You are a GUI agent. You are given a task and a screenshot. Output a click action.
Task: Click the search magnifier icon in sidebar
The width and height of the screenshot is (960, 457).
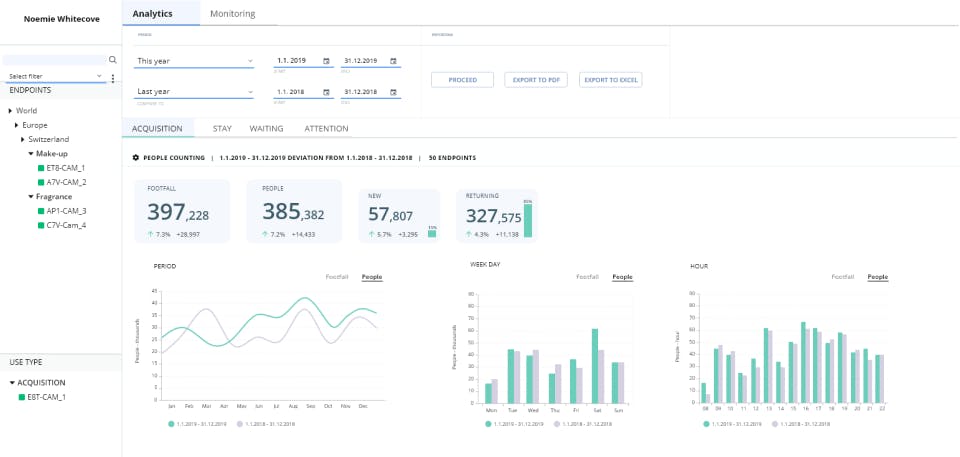click(x=112, y=60)
